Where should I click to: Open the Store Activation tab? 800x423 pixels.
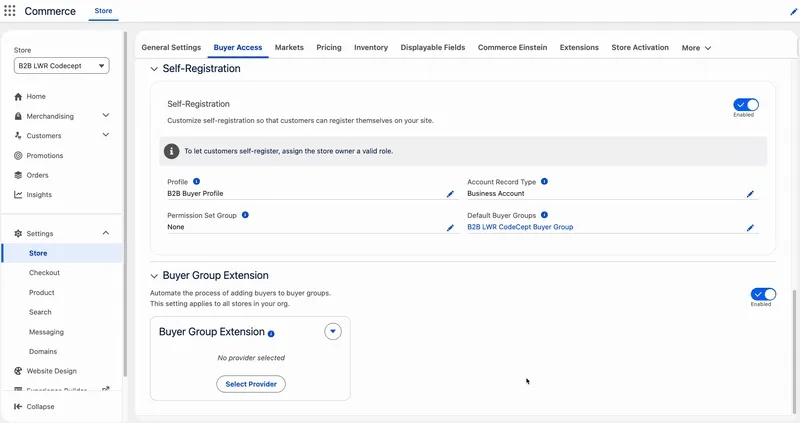point(640,47)
